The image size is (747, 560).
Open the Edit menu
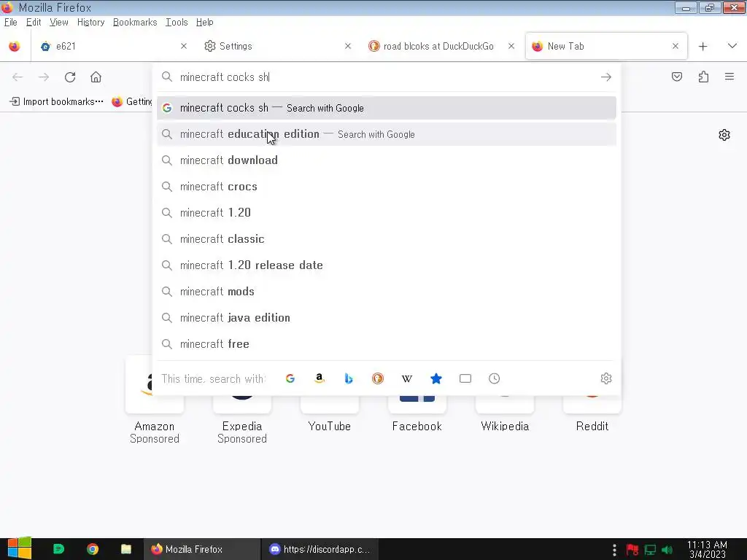(34, 23)
